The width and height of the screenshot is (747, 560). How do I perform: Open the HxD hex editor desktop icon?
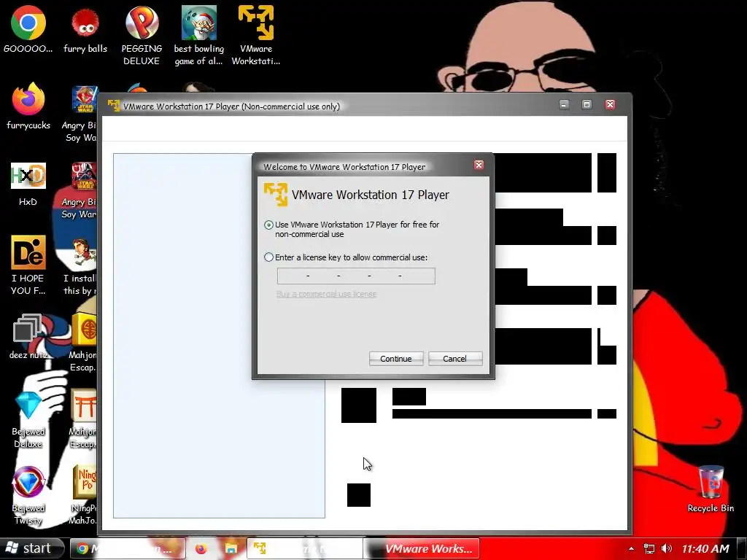(28, 184)
